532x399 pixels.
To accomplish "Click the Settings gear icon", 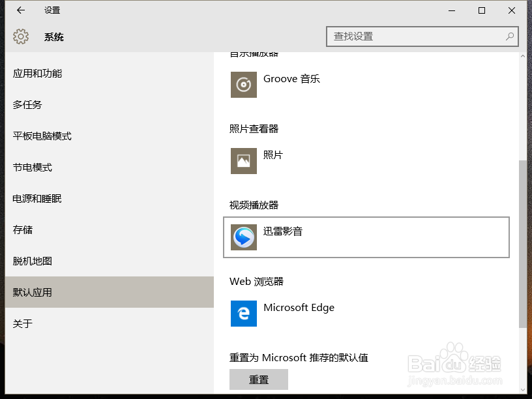I will [x=22, y=37].
